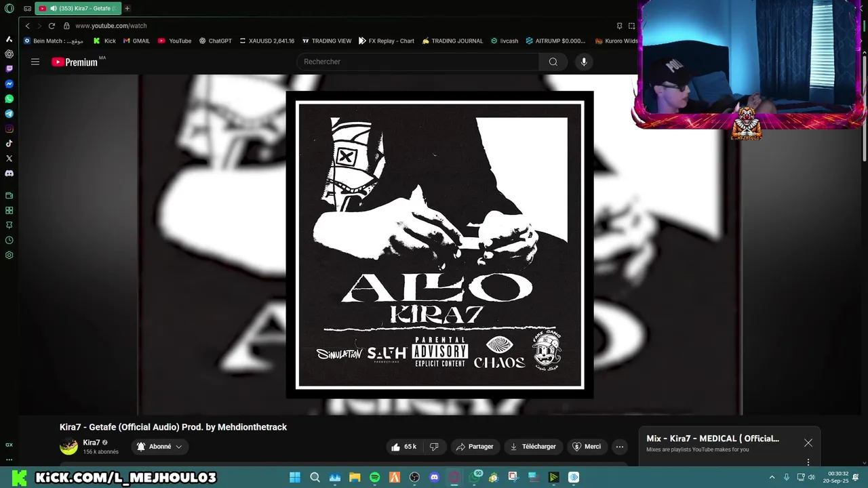The width and height of the screenshot is (868, 488).
Task: Open the YouTube bookmark
Action: 174,41
